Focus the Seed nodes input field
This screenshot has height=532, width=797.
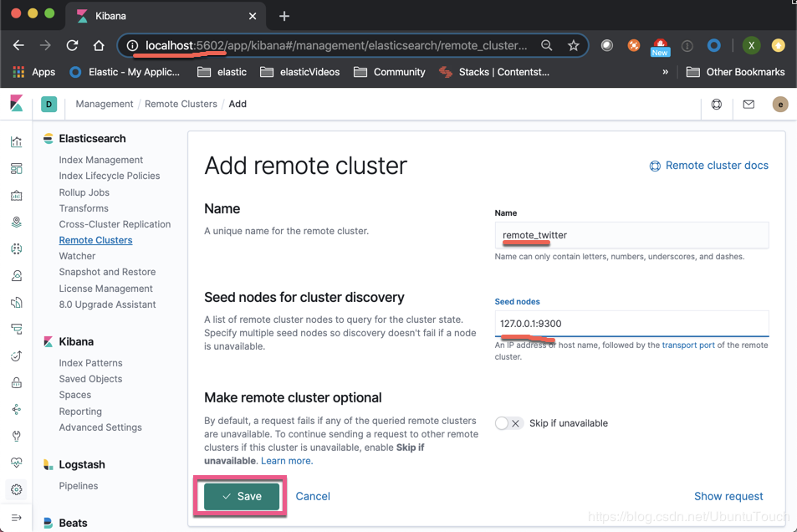point(631,324)
